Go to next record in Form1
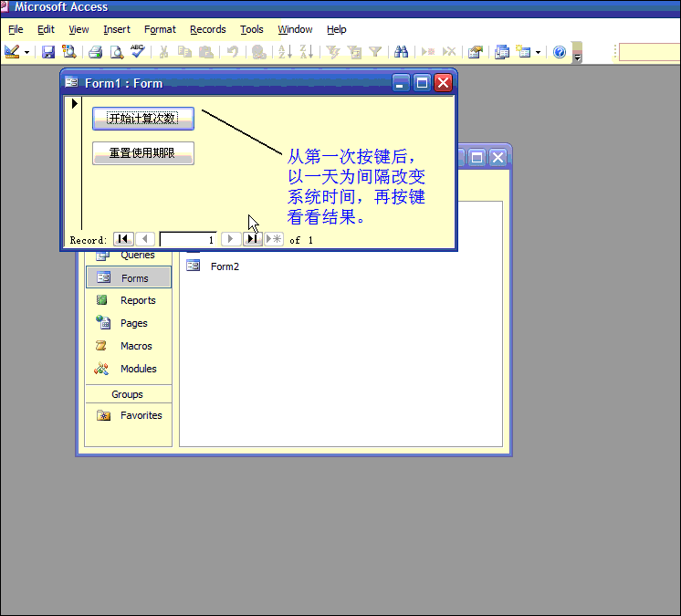Viewport: 681px width, 616px height. tap(231, 239)
